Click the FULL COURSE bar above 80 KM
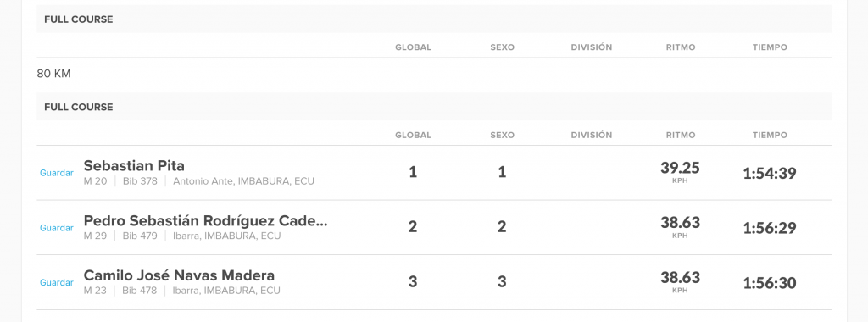Viewport: 868px width, 322px height. tap(434, 19)
